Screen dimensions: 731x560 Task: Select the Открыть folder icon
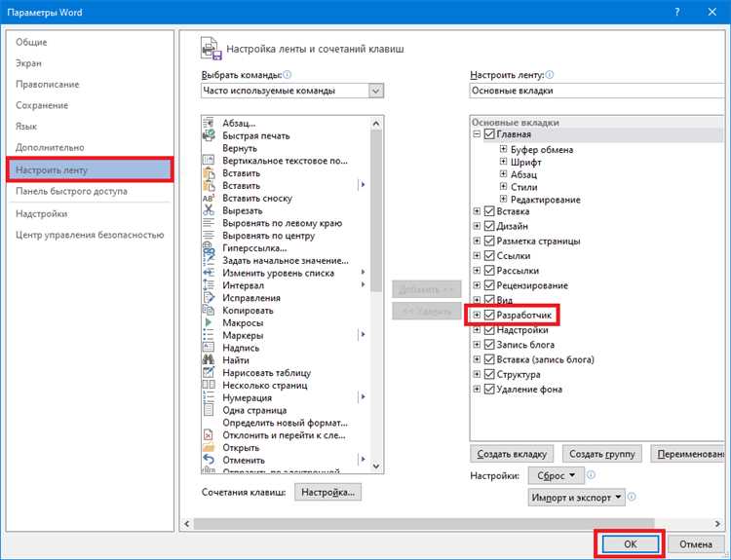point(209,447)
